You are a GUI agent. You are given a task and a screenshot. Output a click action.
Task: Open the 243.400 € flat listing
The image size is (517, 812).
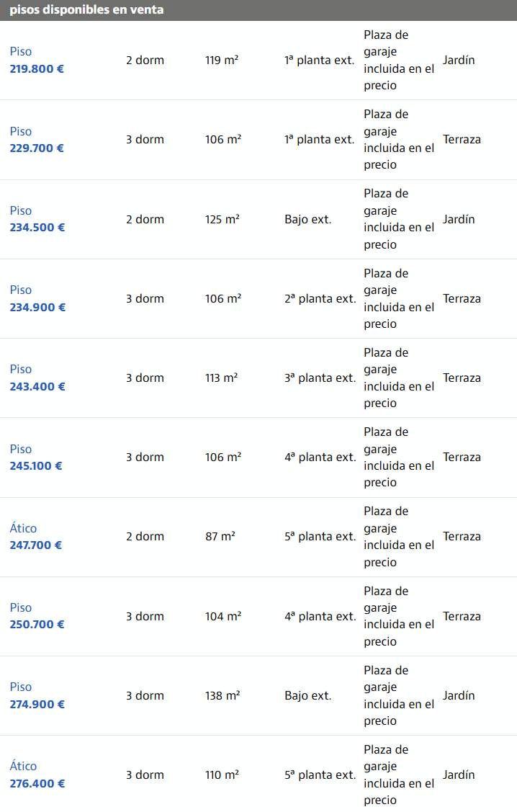click(x=37, y=386)
